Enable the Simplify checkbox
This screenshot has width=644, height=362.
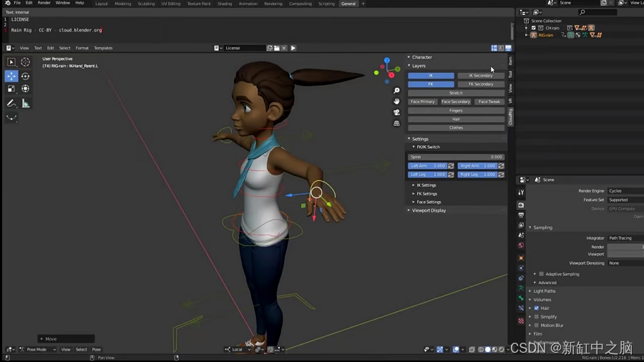pyautogui.click(x=537, y=317)
